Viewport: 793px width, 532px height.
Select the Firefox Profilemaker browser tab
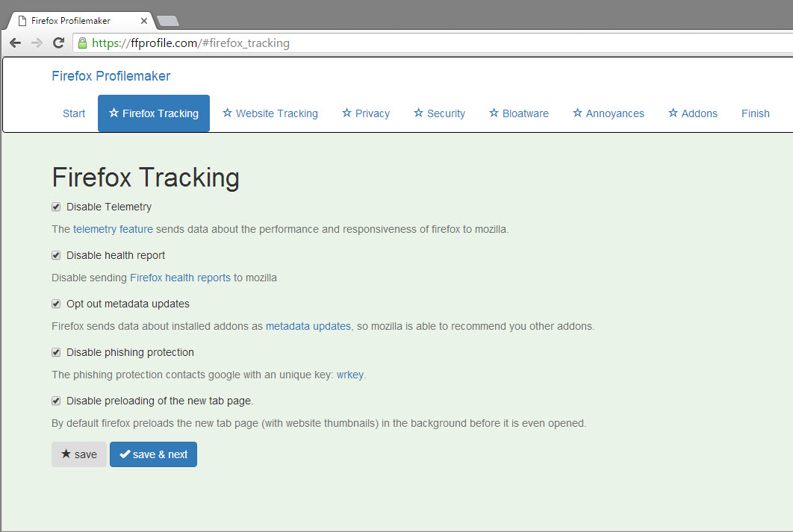pos(80,21)
